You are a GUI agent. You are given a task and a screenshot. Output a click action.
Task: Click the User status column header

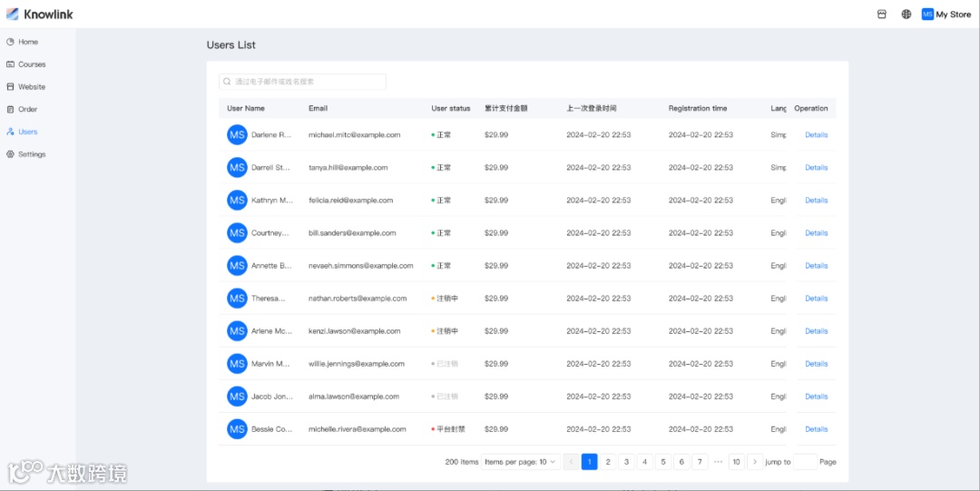451,108
